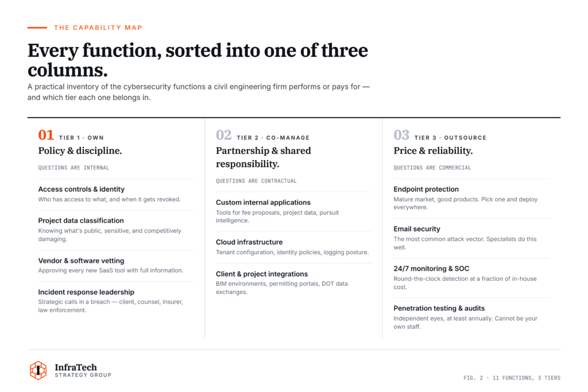Click the gray 02 tier number
Image resolution: width=588 pixels, height=392 pixels.
(224, 135)
